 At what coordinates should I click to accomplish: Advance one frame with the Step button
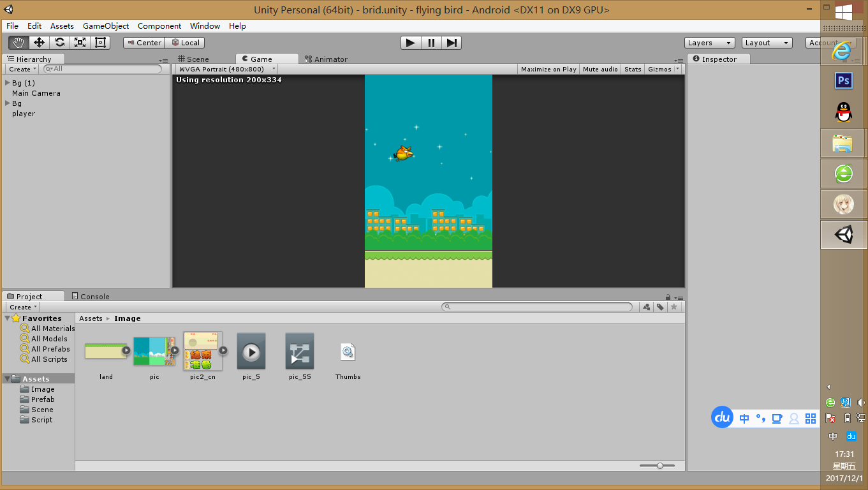(x=452, y=43)
